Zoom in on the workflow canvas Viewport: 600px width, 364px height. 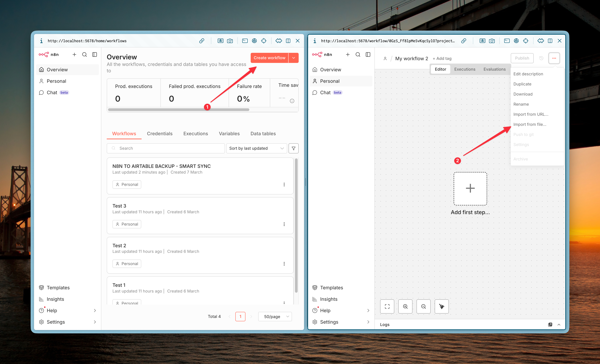click(x=405, y=306)
